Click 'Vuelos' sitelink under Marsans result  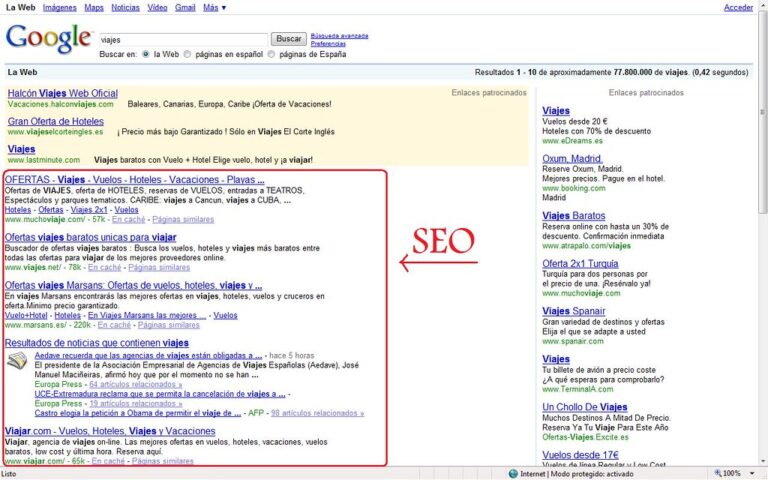point(225,315)
